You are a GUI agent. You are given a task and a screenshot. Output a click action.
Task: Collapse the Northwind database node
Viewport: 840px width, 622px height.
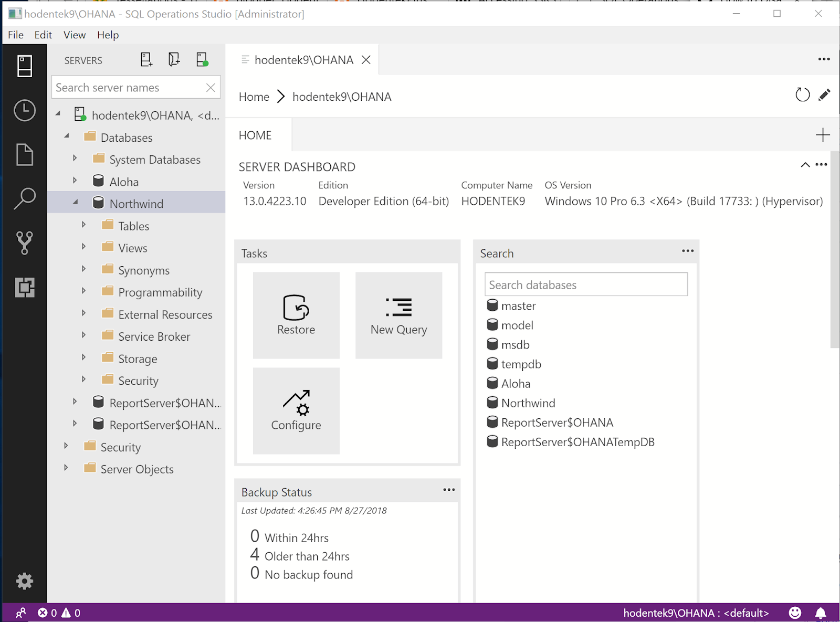click(x=77, y=202)
